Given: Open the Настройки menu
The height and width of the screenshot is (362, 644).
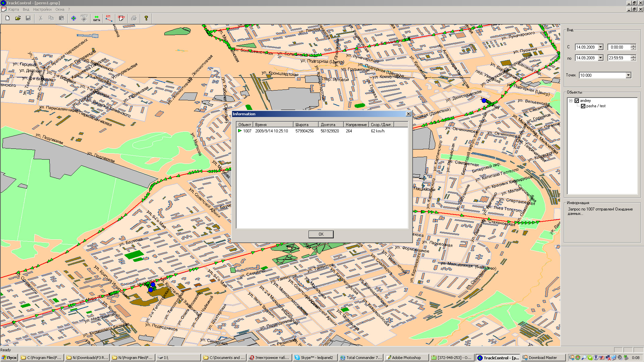Looking at the screenshot, I should click(x=42, y=9).
